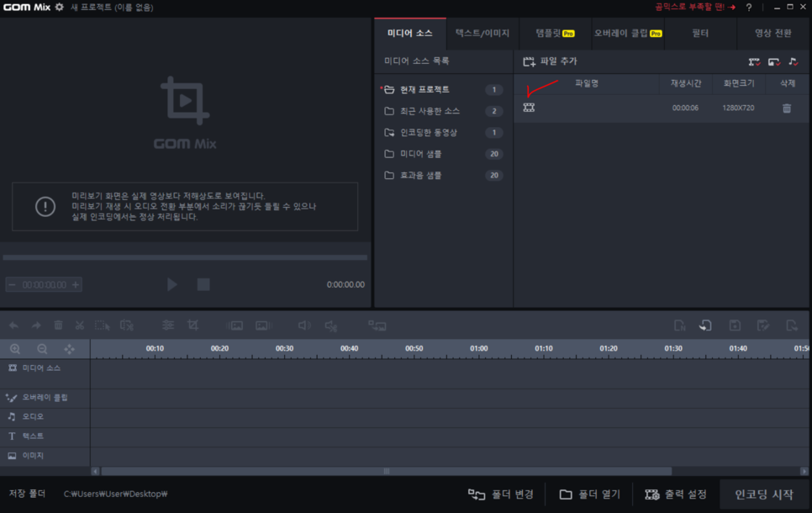Viewport: 812px width, 513px height.
Task: Click 폴더 변경 button
Action: [x=501, y=494]
